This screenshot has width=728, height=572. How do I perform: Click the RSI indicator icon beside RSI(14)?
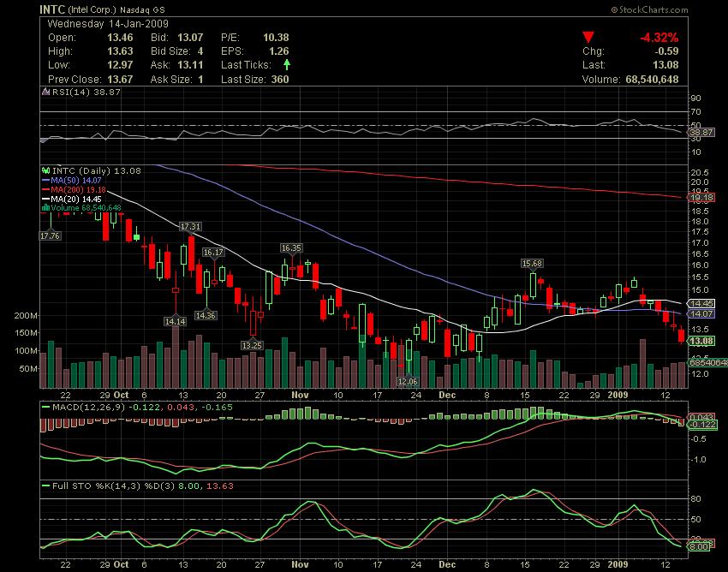click(45, 92)
